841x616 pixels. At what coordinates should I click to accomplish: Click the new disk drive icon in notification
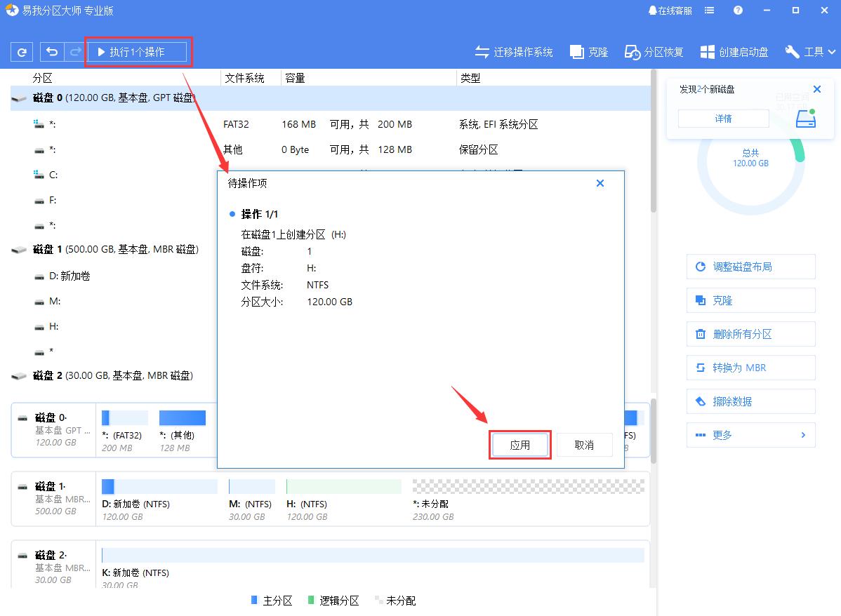tap(805, 119)
